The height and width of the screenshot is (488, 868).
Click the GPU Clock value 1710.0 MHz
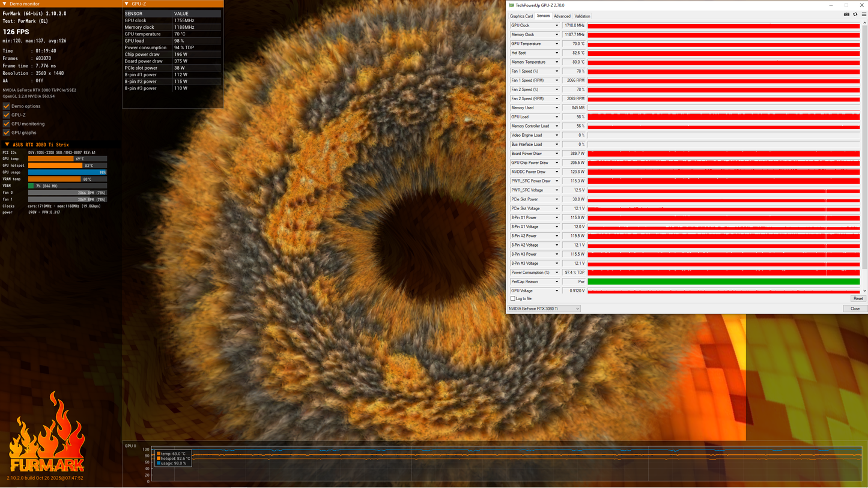(x=574, y=26)
